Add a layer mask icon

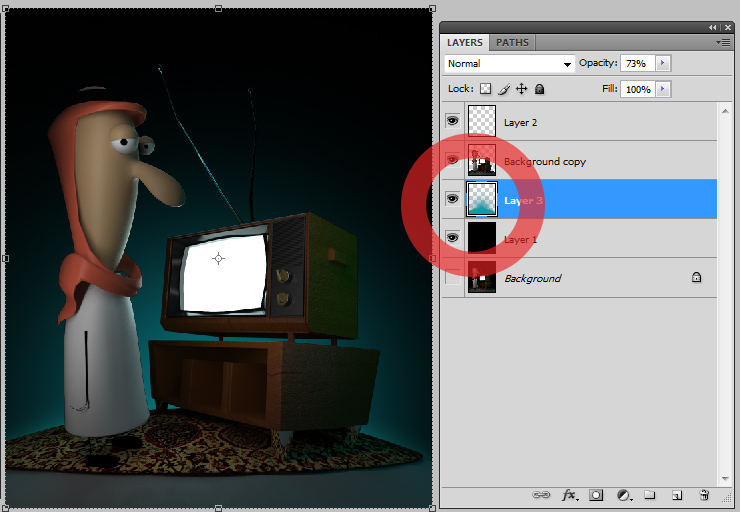pyautogui.click(x=596, y=495)
